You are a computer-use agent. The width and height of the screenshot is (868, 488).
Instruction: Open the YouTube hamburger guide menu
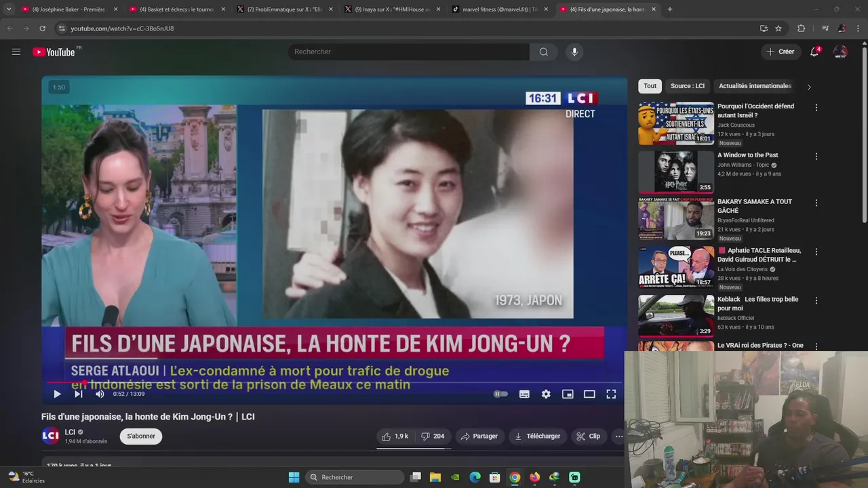[16, 52]
